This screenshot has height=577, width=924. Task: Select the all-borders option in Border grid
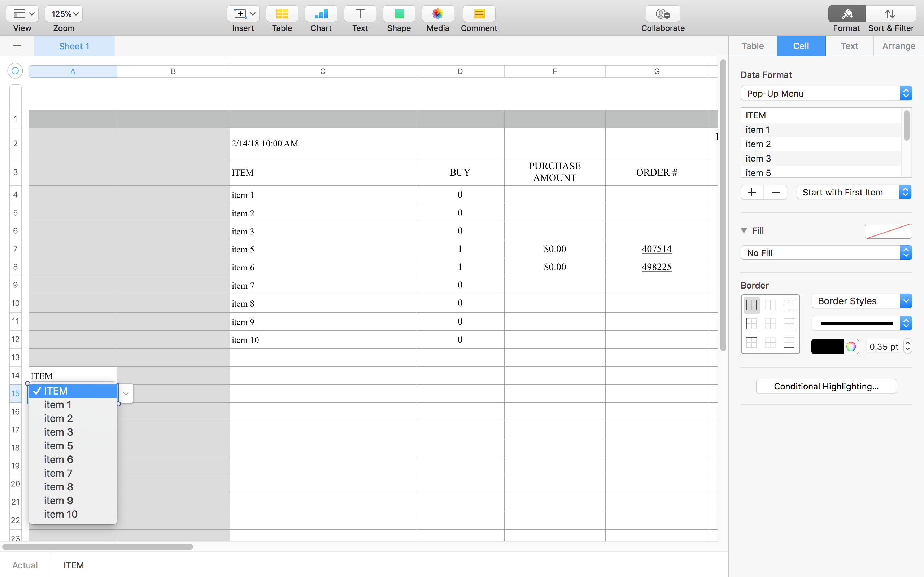[x=789, y=305]
